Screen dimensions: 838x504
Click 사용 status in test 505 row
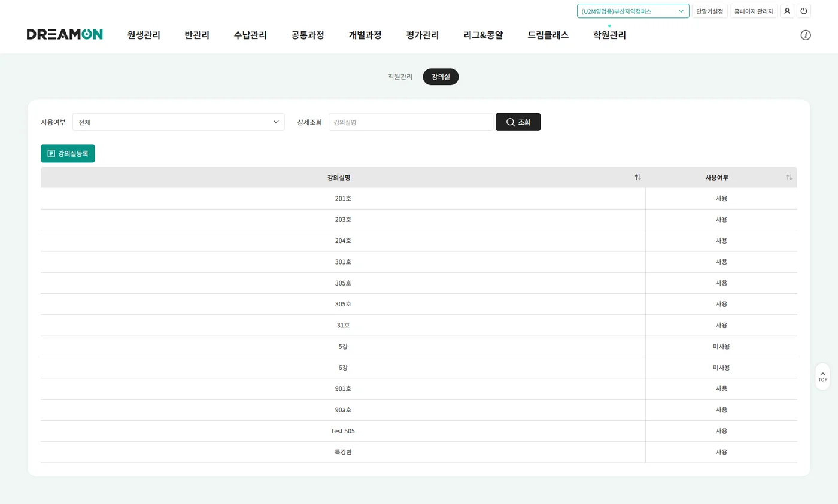[x=721, y=431]
